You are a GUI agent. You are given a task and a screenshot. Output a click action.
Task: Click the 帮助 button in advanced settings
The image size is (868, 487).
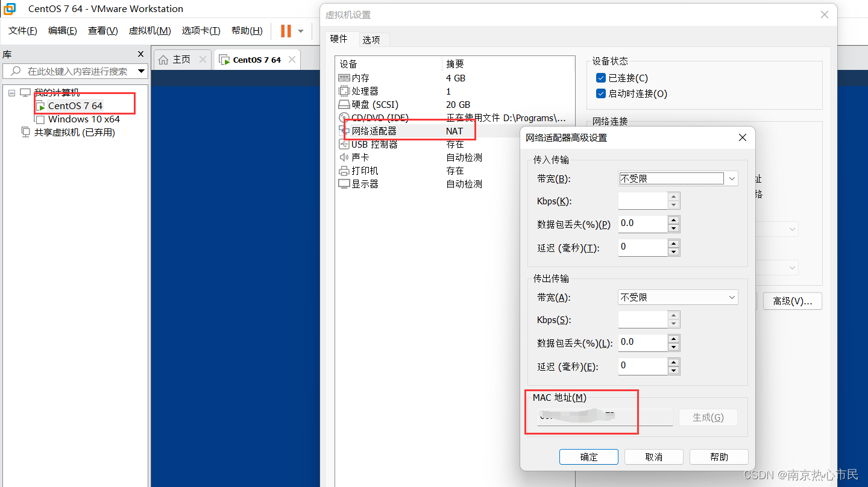coord(719,457)
